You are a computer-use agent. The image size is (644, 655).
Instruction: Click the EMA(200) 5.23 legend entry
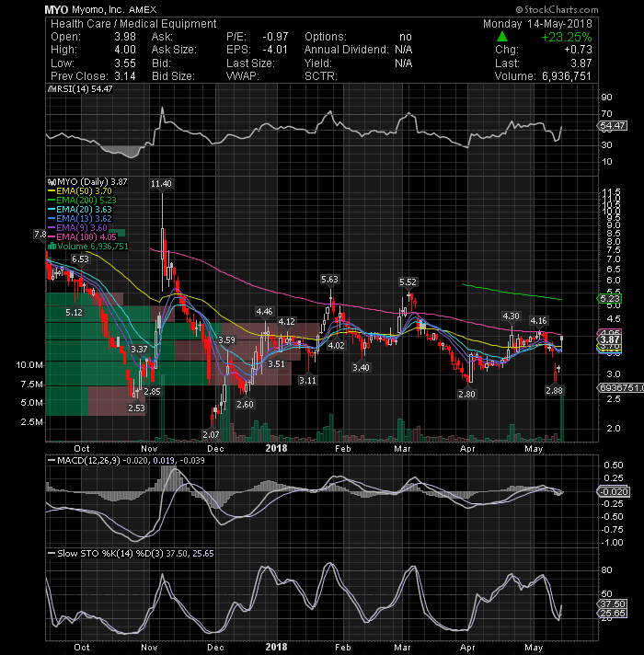point(82,201)
